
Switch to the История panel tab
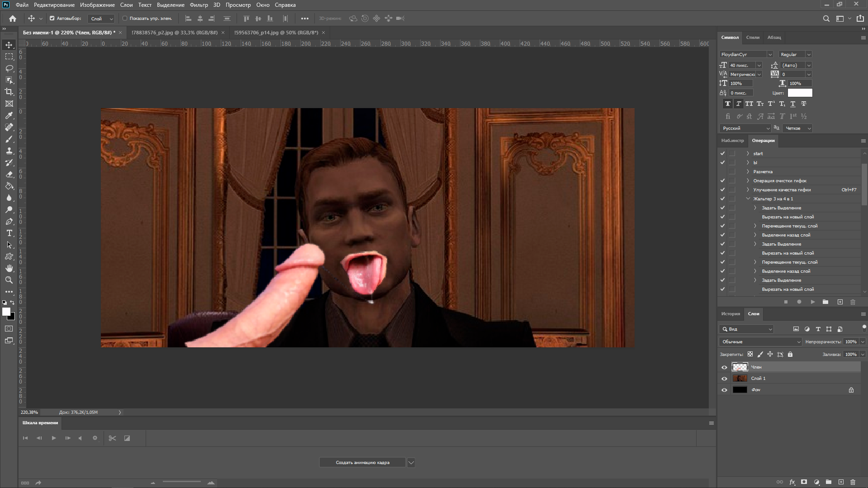coord(730,314)
